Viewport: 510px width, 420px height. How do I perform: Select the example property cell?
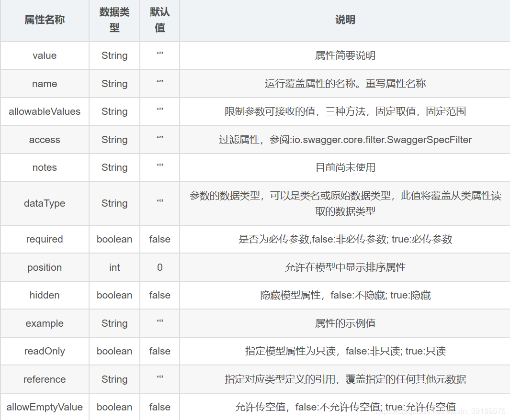point(45,323)
